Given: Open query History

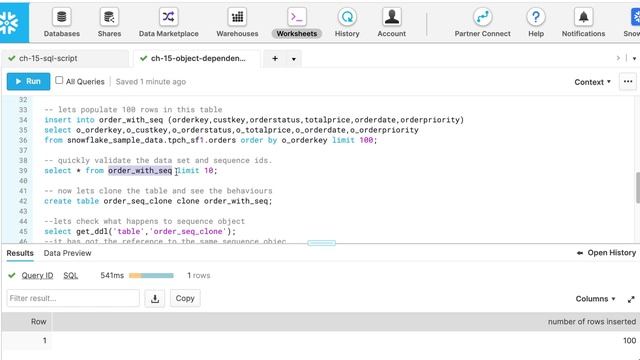Looking at the screenshot, I should click(x=347, y=23).
